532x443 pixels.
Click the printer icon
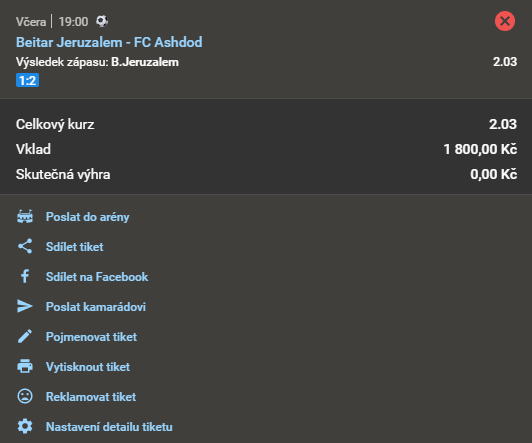[x=25, y=366]
